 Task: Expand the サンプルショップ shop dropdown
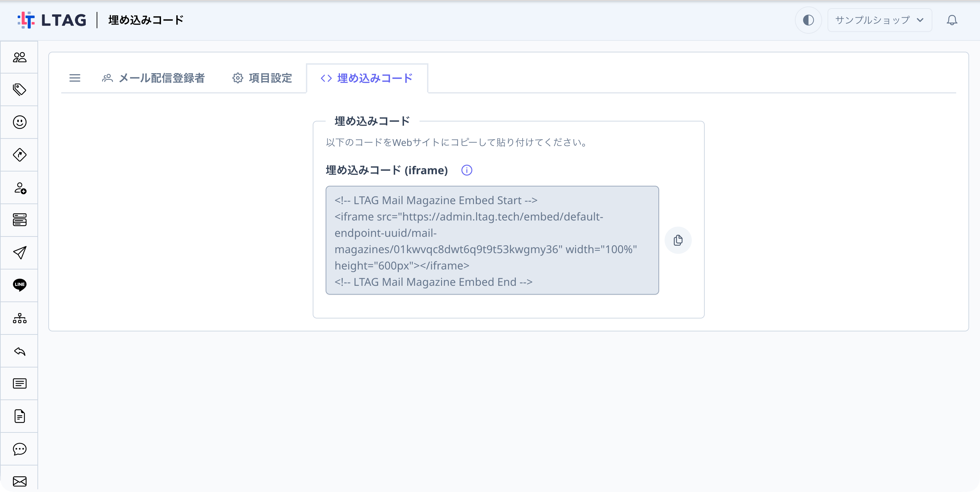pos(879,20)
